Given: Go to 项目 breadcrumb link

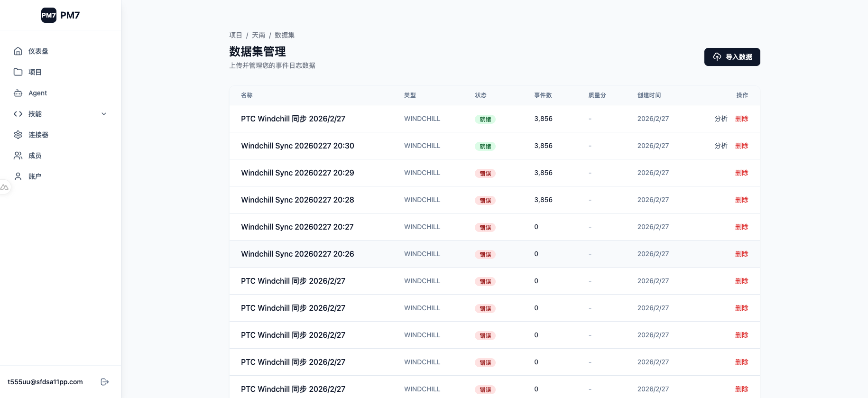Looking at the screenshot, I should click(235, 35).
